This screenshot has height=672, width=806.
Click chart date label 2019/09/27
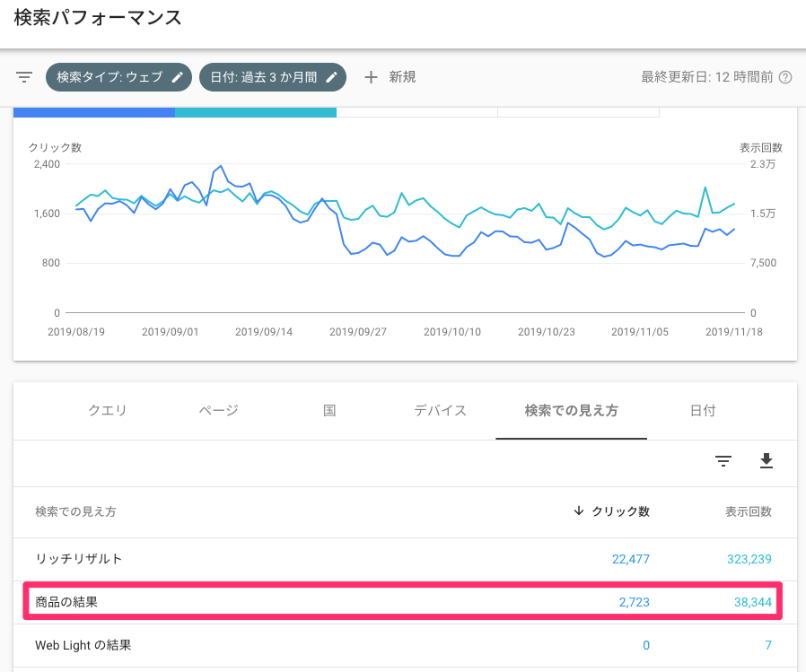tap(358, 332)
